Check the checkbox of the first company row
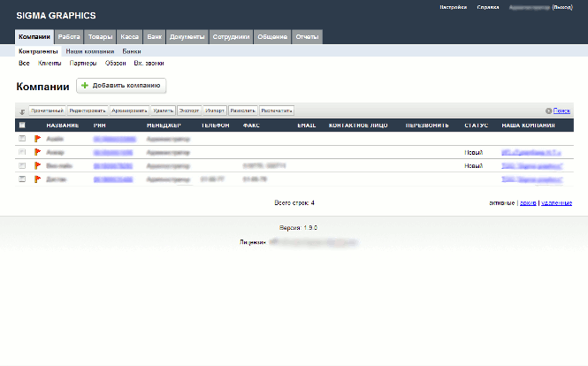Image resolution: width=588 pixels, height=366 pixels. (22, 139)
